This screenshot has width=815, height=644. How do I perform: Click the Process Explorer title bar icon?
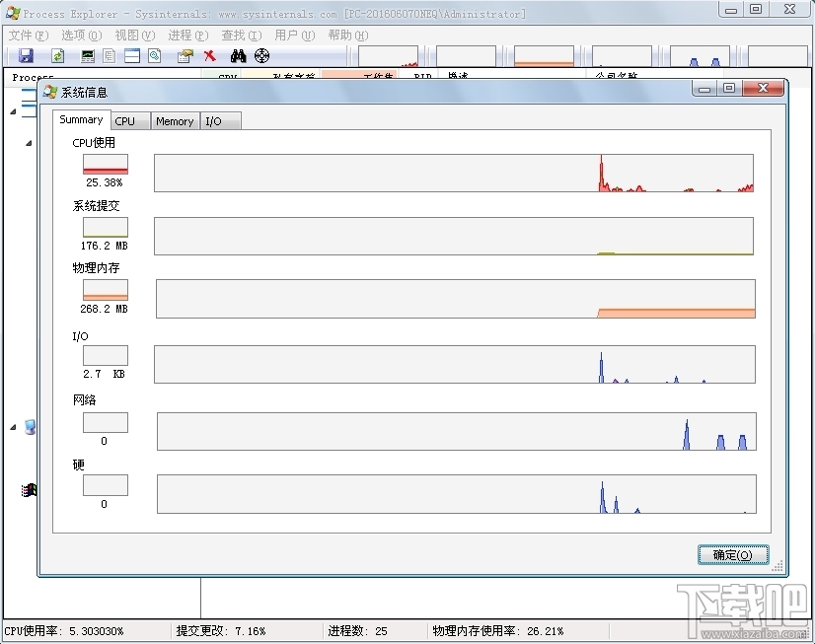click(x=12, y=14)
